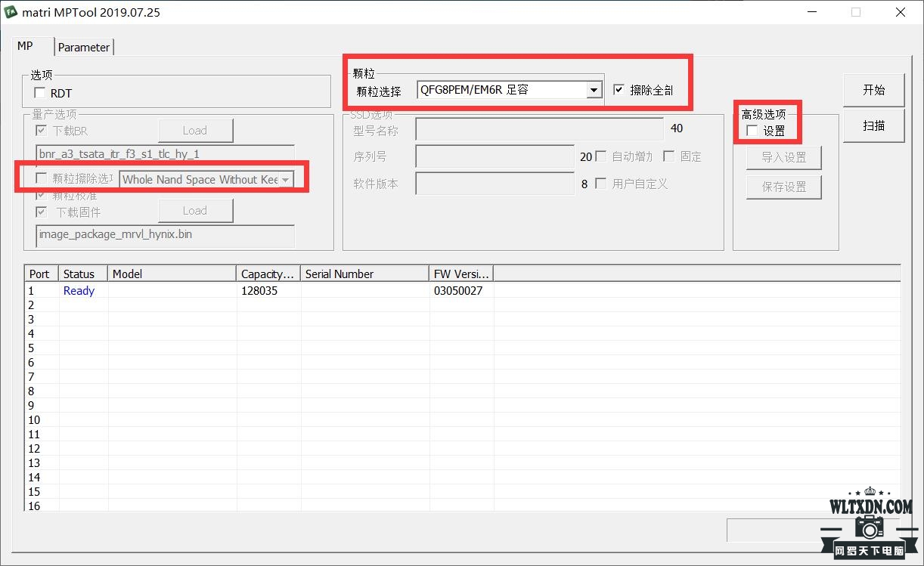Image resolution: width=924 pixels, height=566 pixels.
Task: Click the 导入设置 button
Action: coord(783,157)
